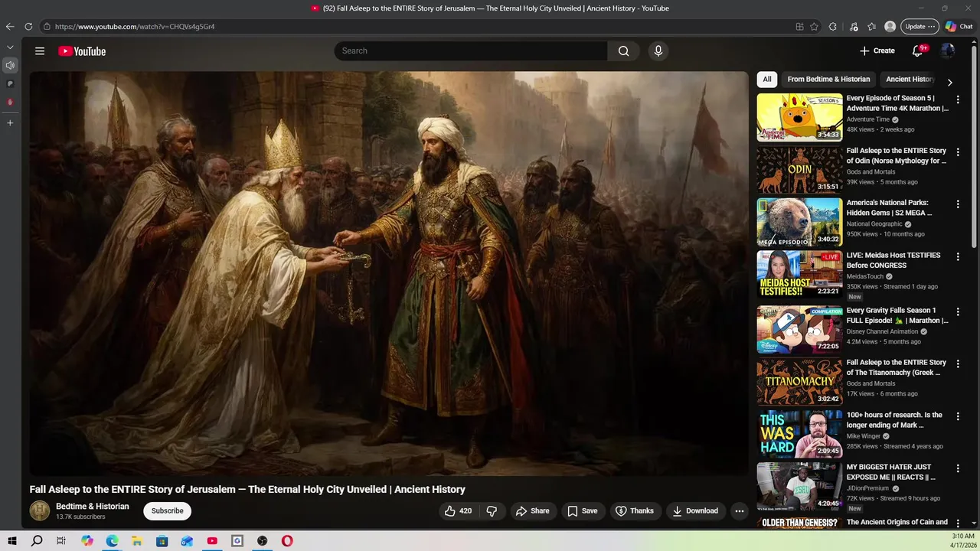Open options for Story of Odin video

958,152
